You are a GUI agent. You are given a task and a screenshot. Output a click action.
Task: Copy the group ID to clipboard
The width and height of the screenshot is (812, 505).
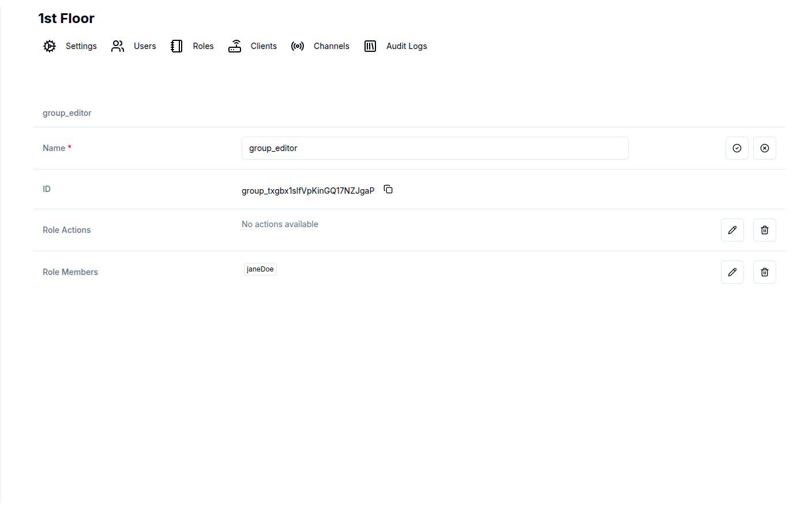(x=388, y=189)
